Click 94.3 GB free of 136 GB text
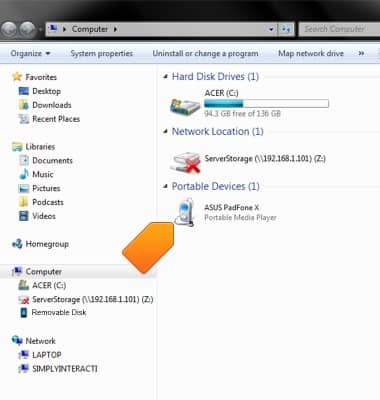The image size is (380, 400). [242, 114]
